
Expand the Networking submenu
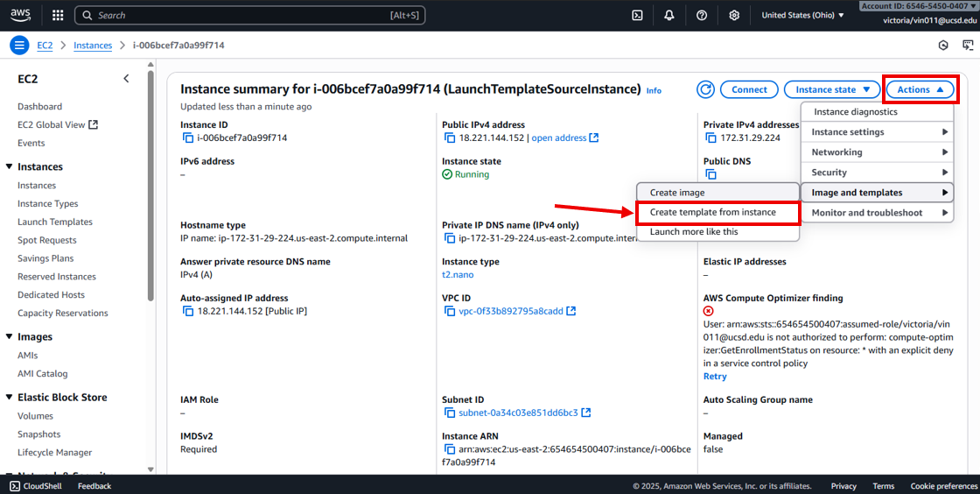pyautogui.click(x=878, y=152)
